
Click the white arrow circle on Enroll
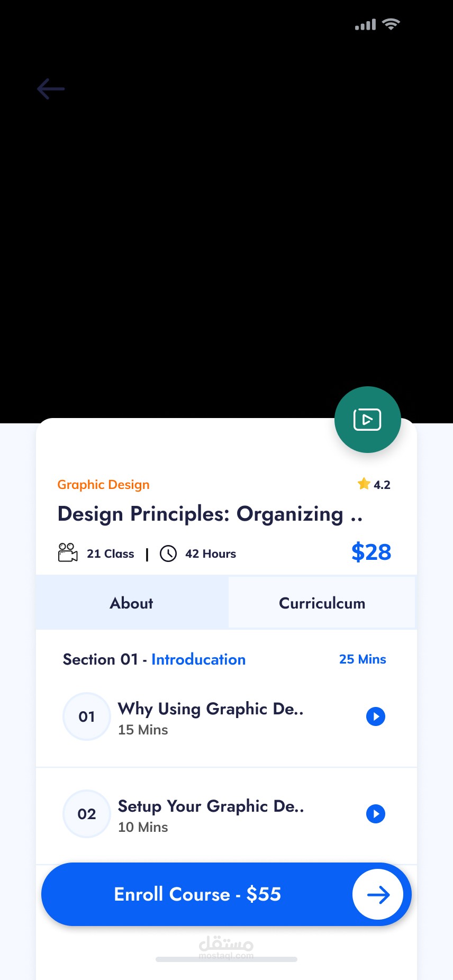378,895
